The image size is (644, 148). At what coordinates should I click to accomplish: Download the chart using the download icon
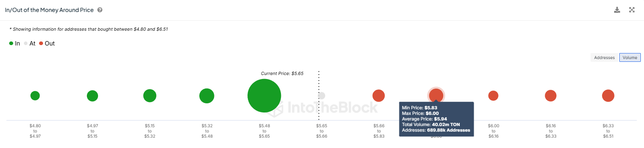tap(617, 10)
